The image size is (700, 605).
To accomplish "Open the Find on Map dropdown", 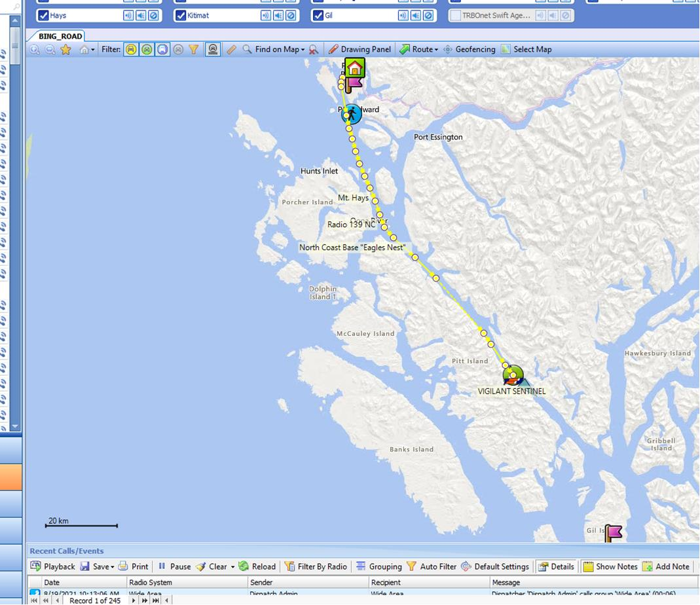I will (x=303, y=50).
